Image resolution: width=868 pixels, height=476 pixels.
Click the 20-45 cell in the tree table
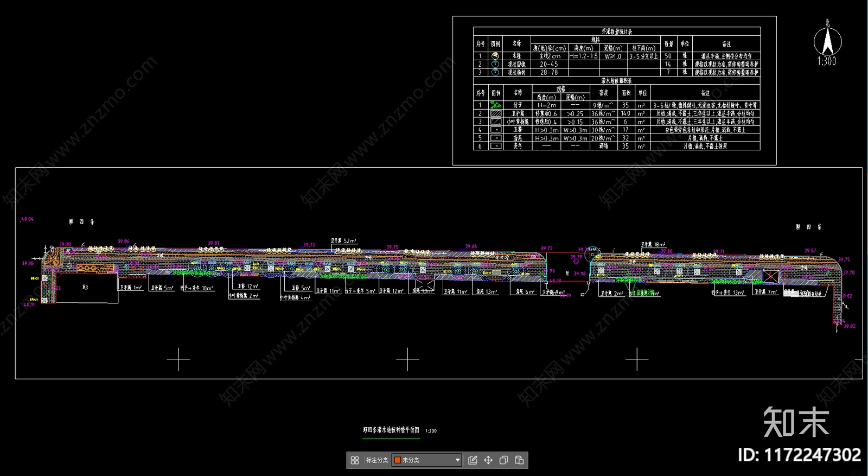(x=549, y=64)
